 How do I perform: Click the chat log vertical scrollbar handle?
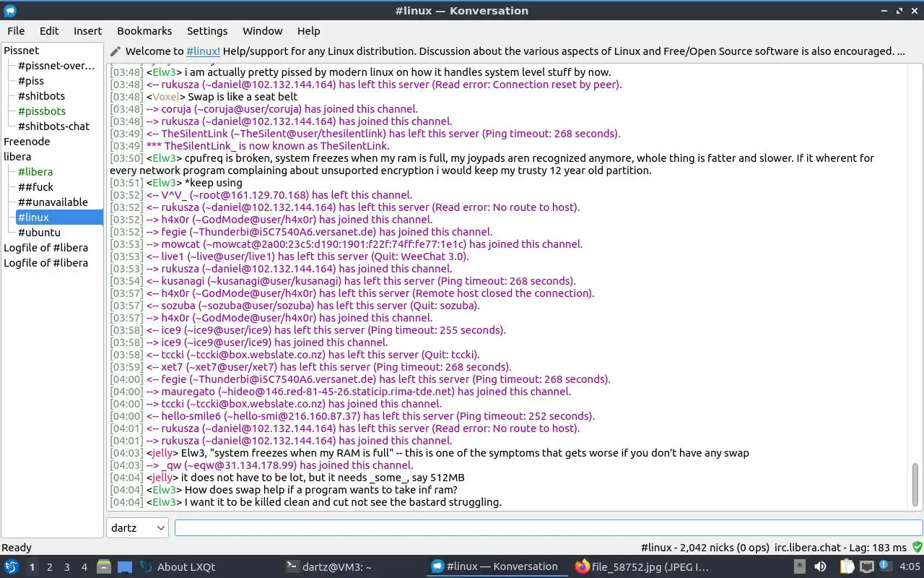915,486
